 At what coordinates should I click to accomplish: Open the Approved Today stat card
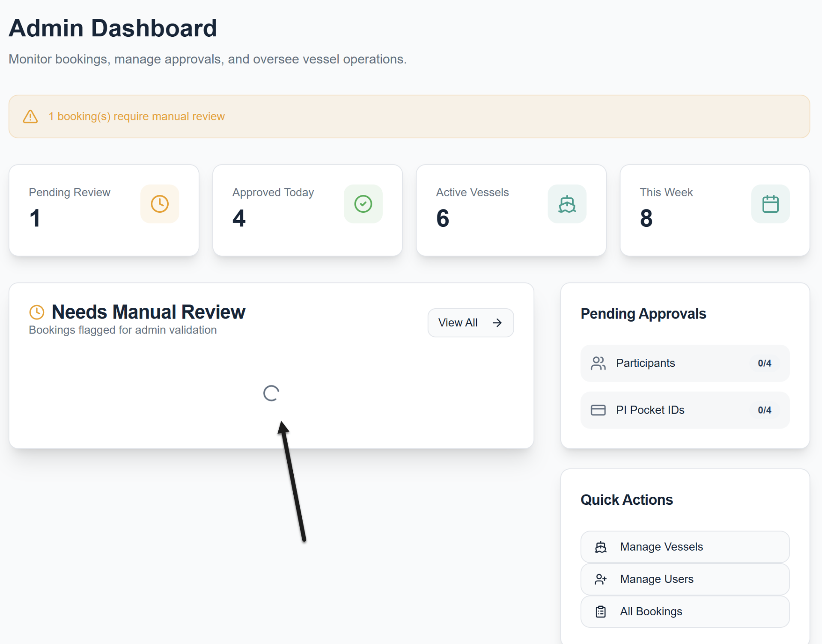coord(307,210)
